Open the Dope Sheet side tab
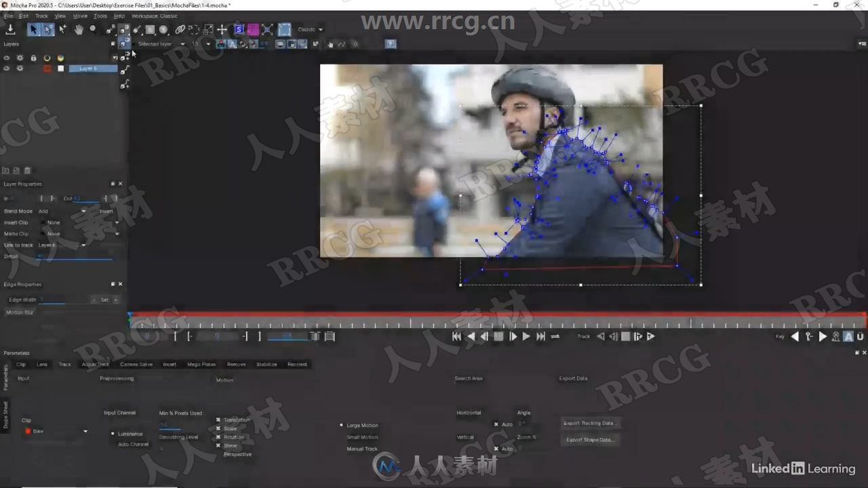 pos(6,414)
